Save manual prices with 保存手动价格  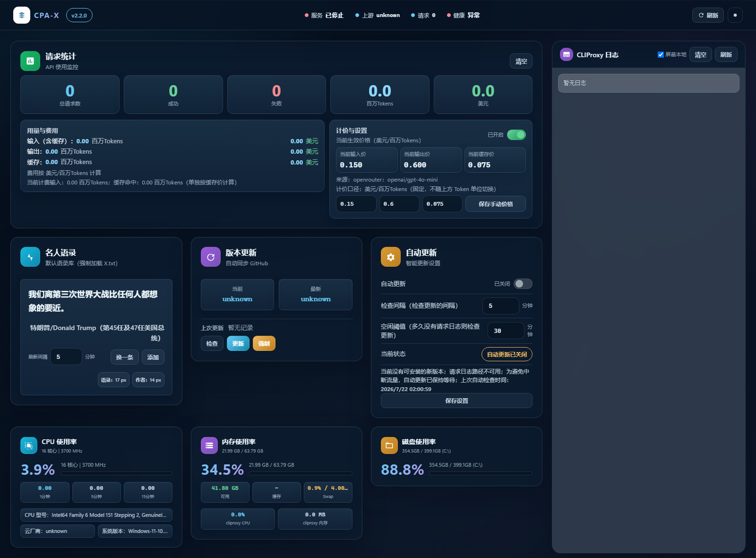pos(496,204)
